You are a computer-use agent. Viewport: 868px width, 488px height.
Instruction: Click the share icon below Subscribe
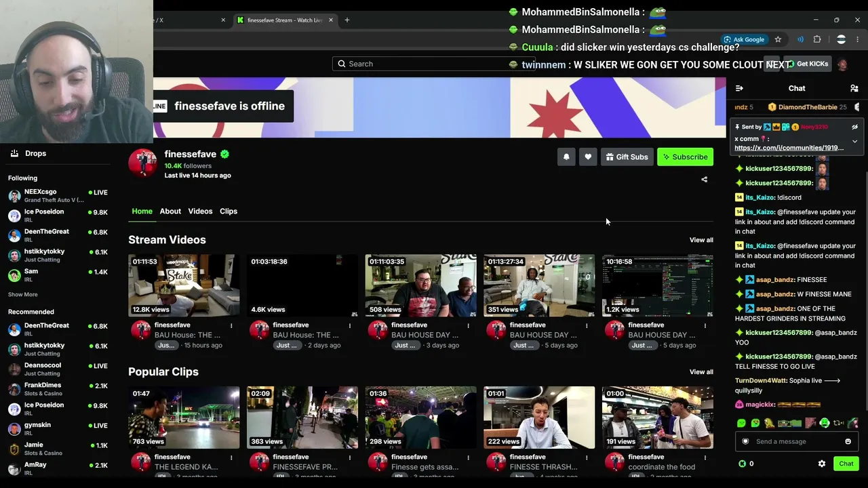coord(704,180)
